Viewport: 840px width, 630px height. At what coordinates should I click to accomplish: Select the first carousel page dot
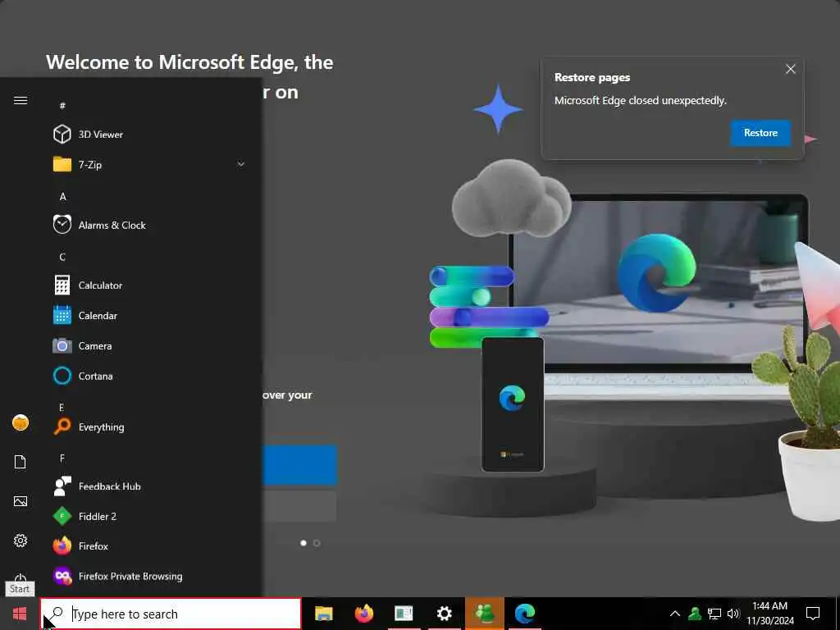pos(304,543)
